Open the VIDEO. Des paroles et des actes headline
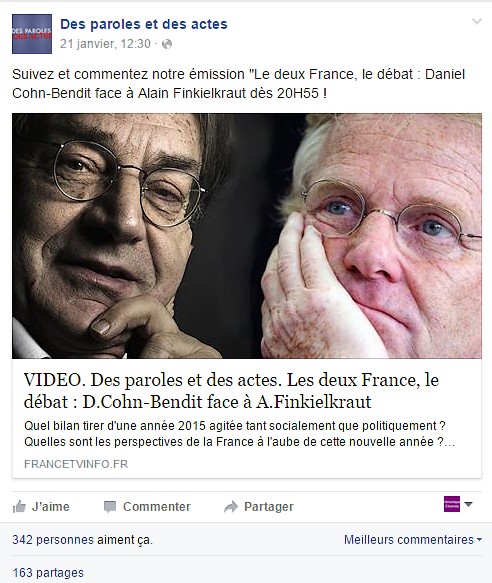Screen dimensions: 492x583 click(231, 391)
